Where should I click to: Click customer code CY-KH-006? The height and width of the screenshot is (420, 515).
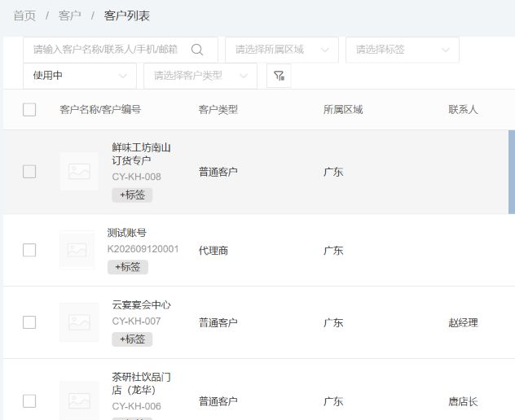click(x=136, y=406)
